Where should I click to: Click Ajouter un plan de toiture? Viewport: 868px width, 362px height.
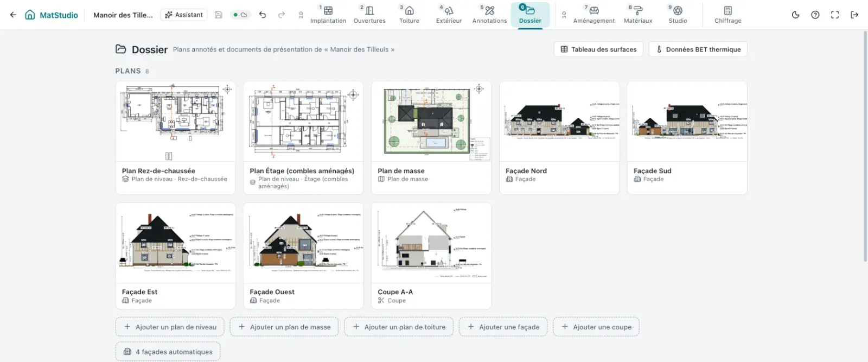click(399, 327)
